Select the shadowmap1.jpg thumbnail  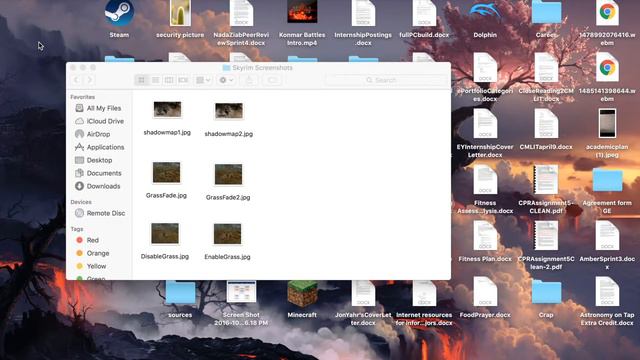pos(167,109)
